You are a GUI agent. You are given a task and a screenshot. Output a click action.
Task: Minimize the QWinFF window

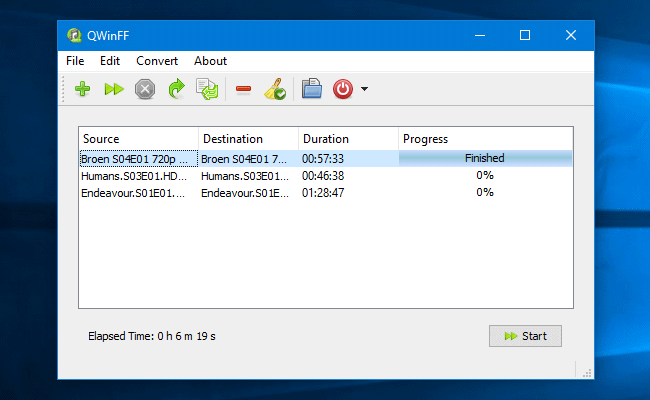pos(480,36)
